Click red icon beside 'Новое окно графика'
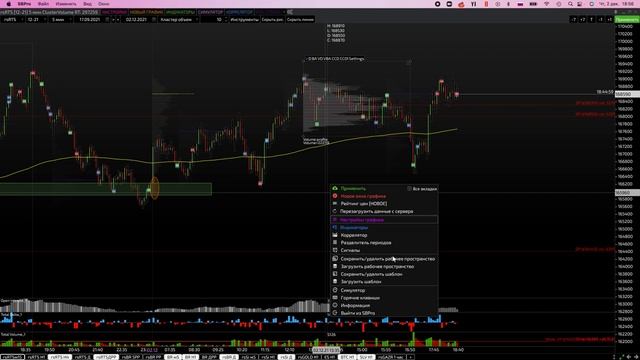Image resolution: width=640 pixels, height=360 pixels. pos(335,196)
